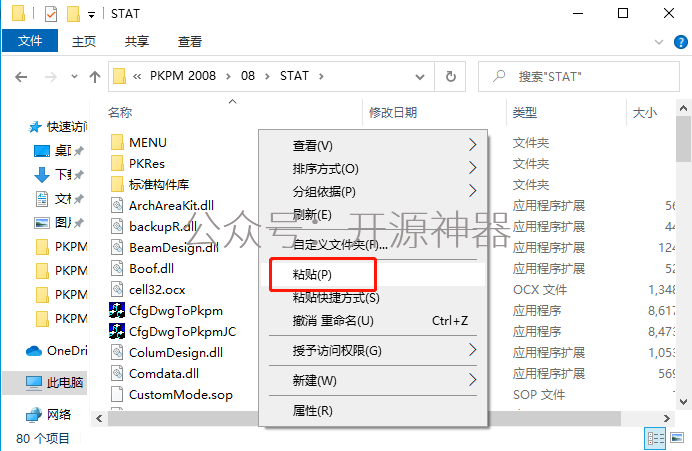The height and width of the screenshot is (451, 692).
Task: Open the 图片 pictures item in sidebar
Action: [x=58, y=222]
